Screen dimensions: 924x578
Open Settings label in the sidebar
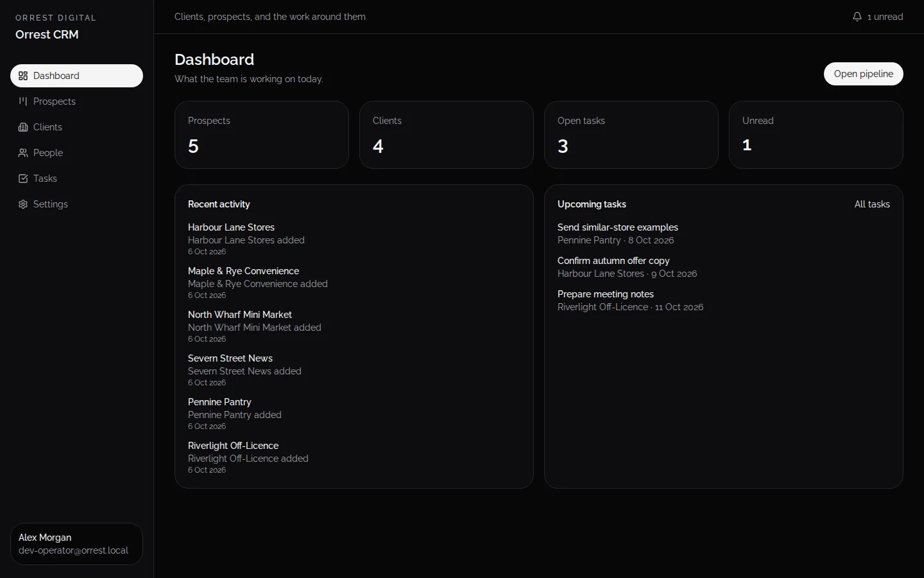pyautogui.click(x=51, y=204)
